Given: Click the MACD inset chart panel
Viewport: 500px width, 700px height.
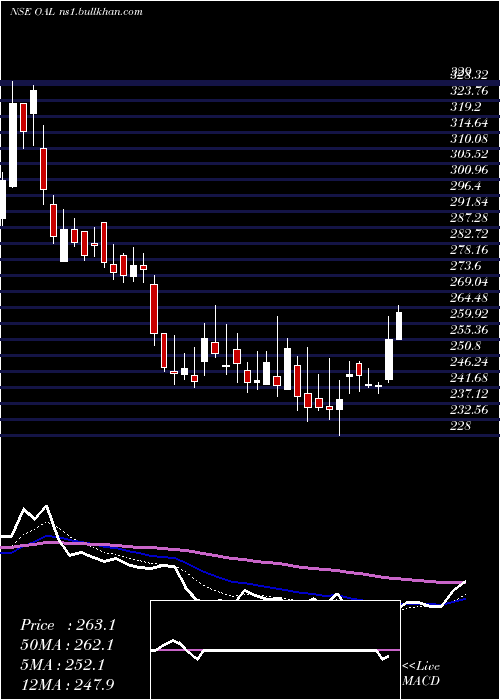Looking at the screenshot, I should tap(275, 650).
